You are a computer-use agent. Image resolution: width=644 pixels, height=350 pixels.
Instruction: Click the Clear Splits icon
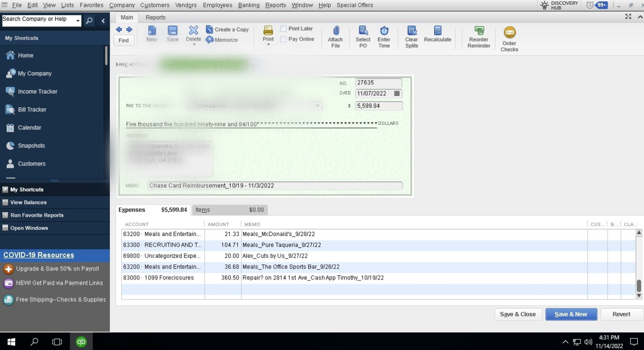(411, 31)
